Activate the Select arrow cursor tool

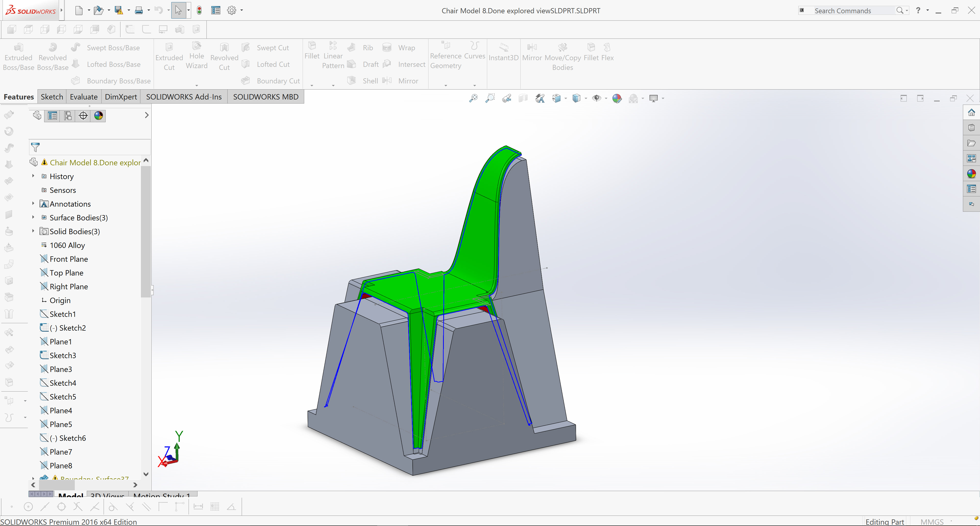[178, 10]
